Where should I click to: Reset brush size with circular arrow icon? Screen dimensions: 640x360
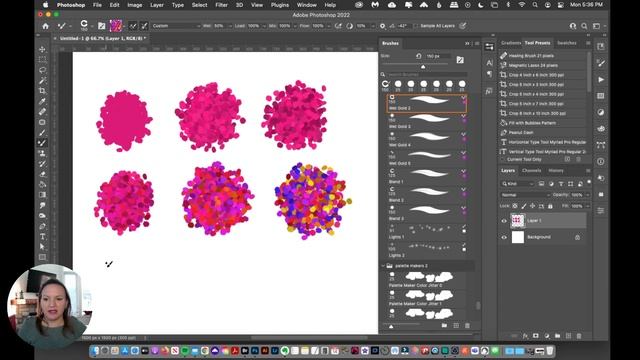tap(418, 56)
